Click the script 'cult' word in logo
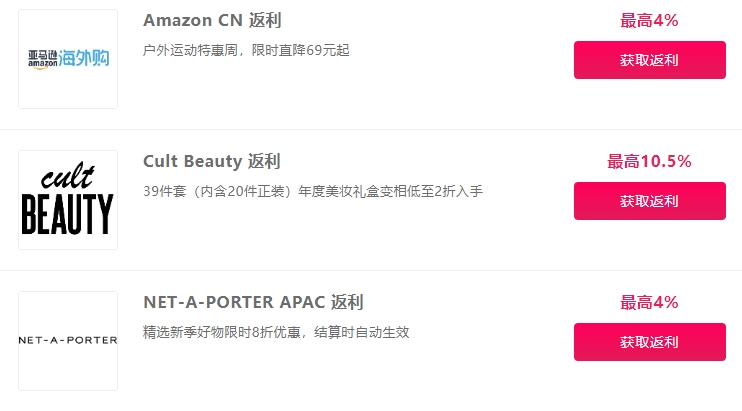This screenshot has width=742, height=411. point(68,176)
